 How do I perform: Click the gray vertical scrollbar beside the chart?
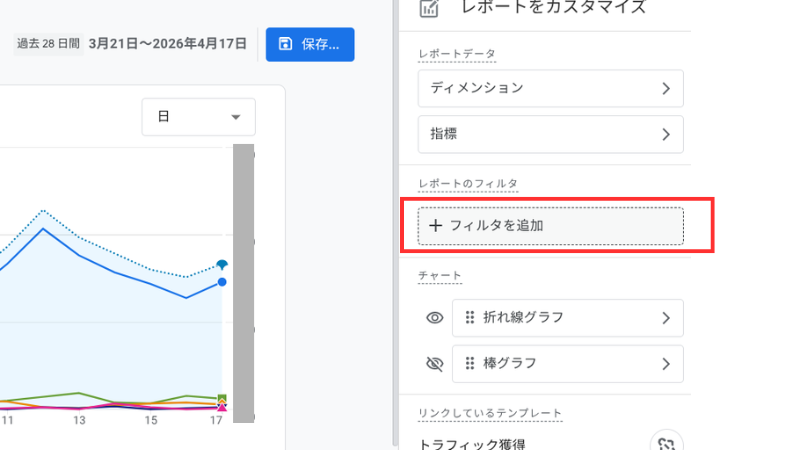pyautogui.click(x=243, y=283)
